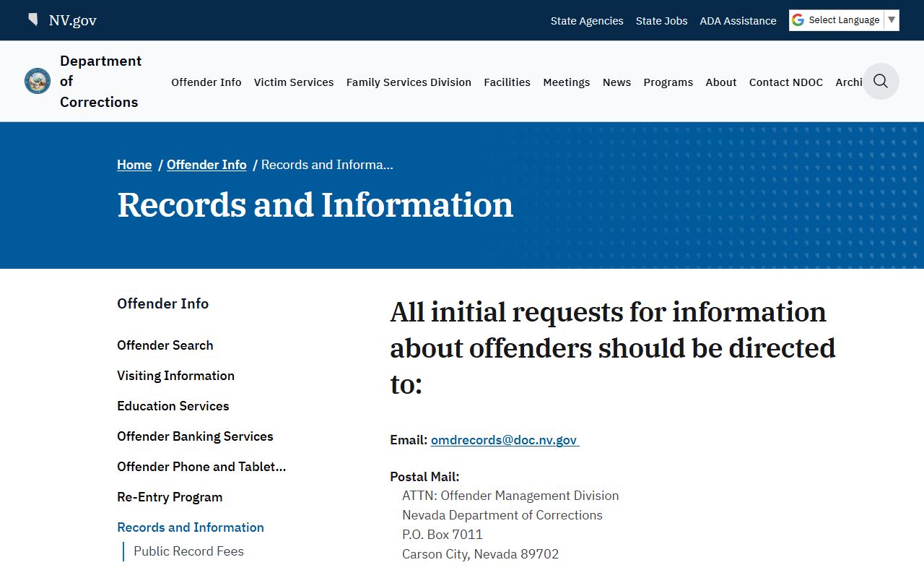Click the Records and Information page title
Image resolution: width=924 pixels, height=578 pixels.
pyautogui.click(x=315, y=205)
